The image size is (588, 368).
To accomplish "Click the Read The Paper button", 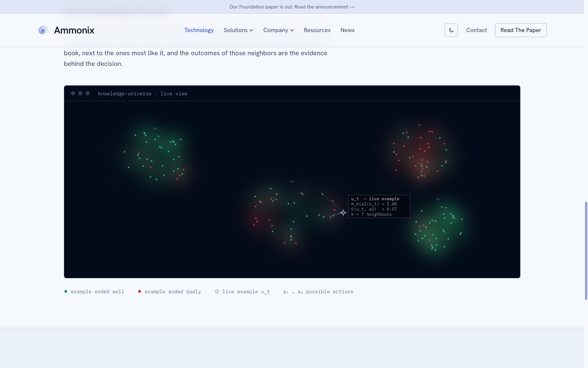I will pyautogui.click(x=521, y=30).
